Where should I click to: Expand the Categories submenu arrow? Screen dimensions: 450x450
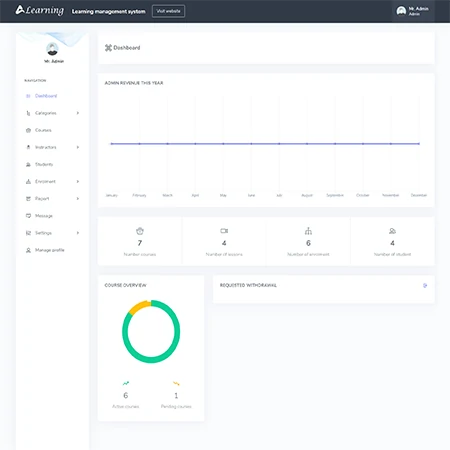point(78,113)
